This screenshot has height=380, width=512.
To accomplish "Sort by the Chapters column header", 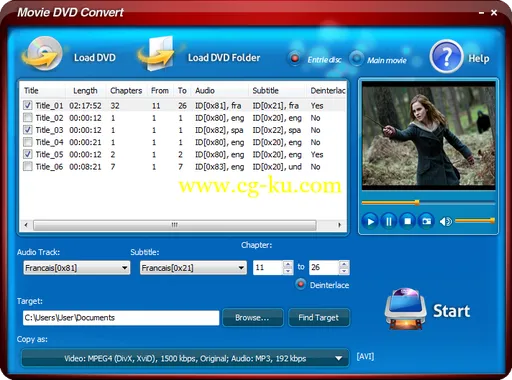I will pos(126,91).
